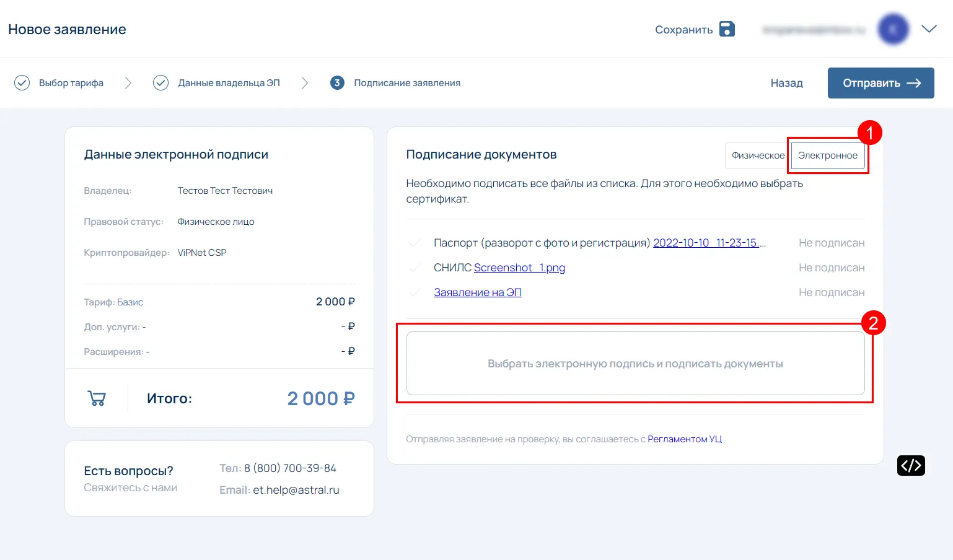
Task: Click the step 3 number circle
Action: tap(337, 83)
